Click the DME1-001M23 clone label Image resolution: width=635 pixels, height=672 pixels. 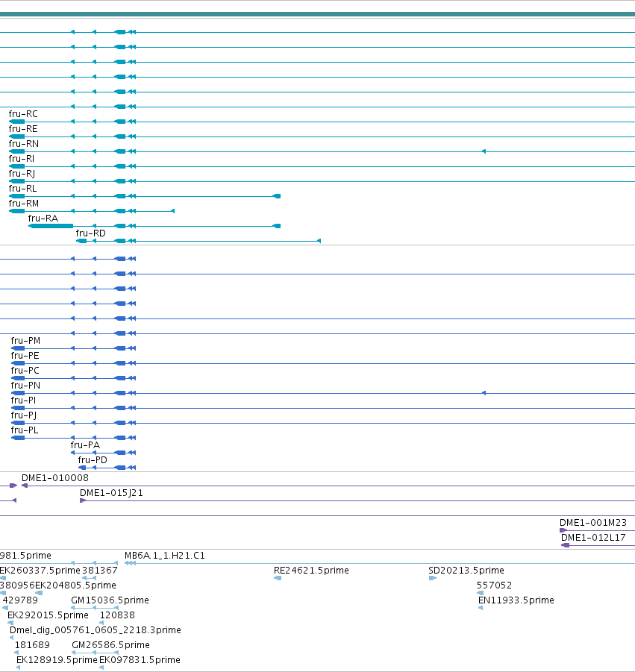pyautogui.click(x=593, y=523)
